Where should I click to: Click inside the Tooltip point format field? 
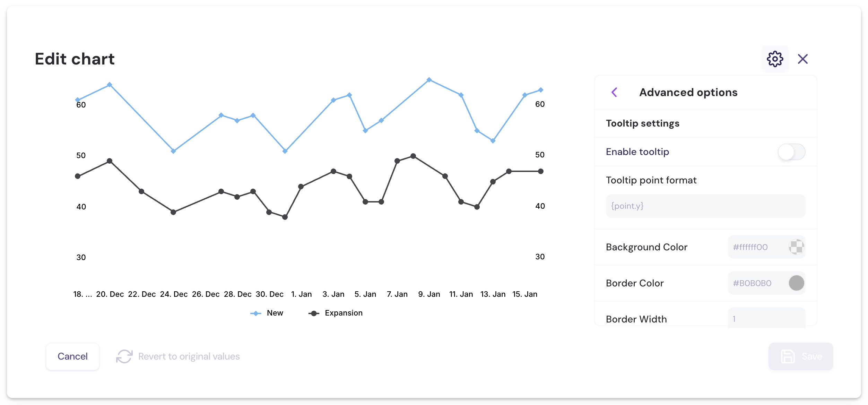(705, 206)
